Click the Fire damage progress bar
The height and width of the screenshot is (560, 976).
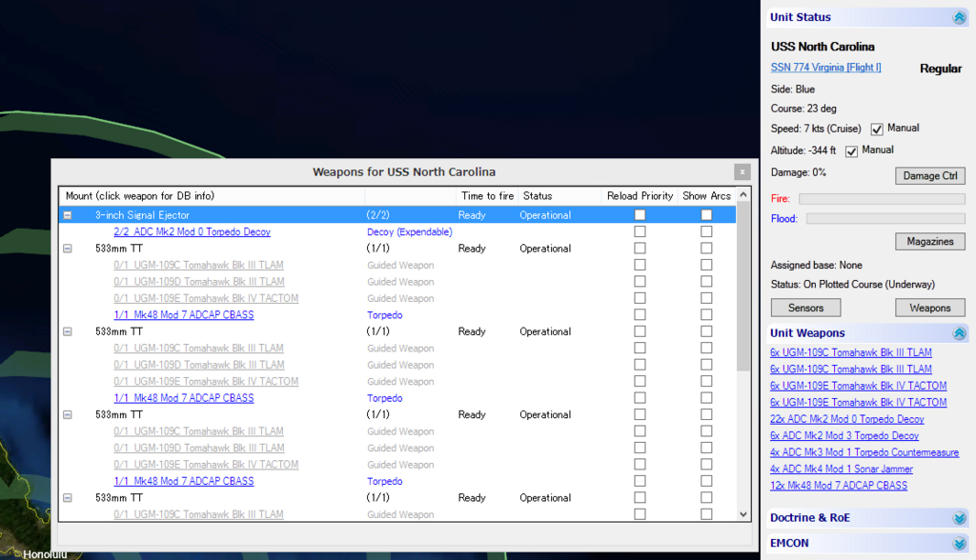[882, 199]
